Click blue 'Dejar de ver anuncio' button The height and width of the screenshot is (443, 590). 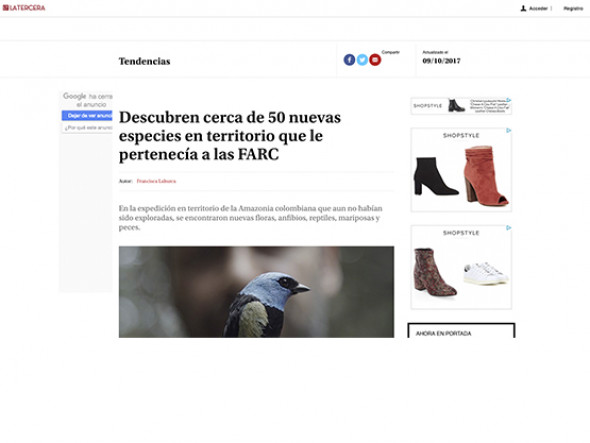pyautogui.click(x=87, y=116)
